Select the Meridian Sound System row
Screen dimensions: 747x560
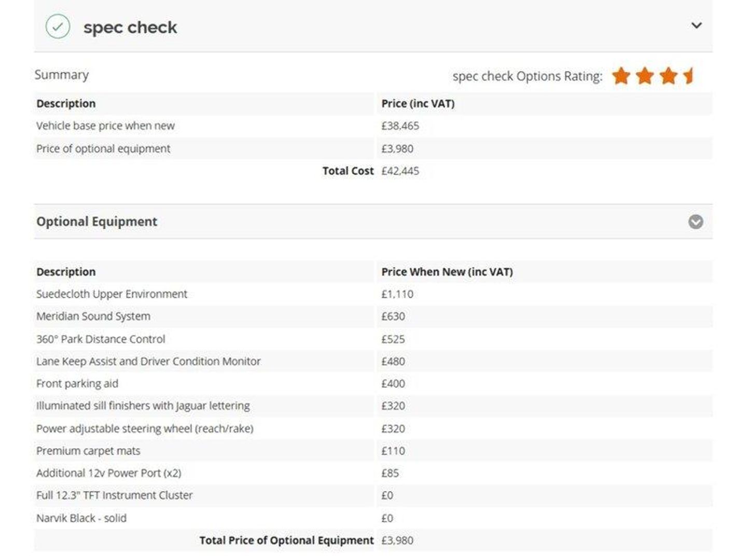pos(93,317)
